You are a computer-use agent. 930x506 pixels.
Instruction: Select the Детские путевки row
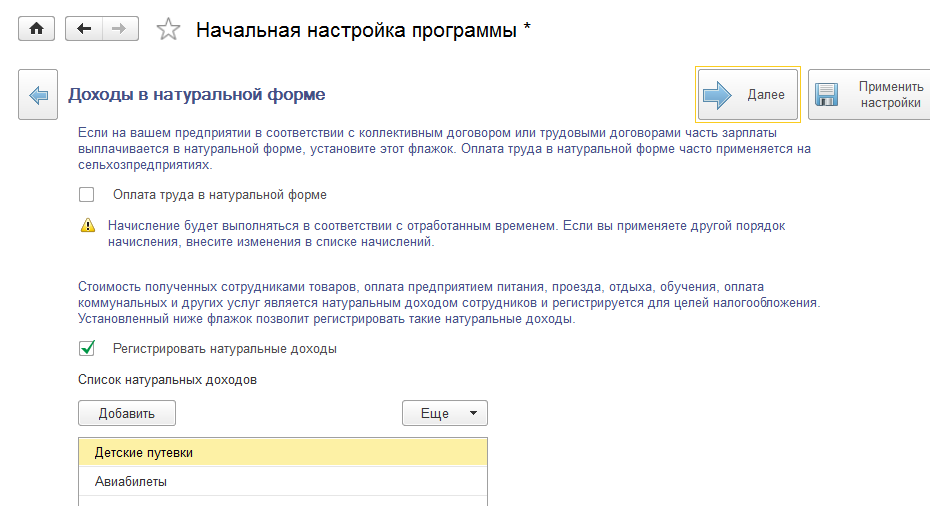[x=283, y=453]
